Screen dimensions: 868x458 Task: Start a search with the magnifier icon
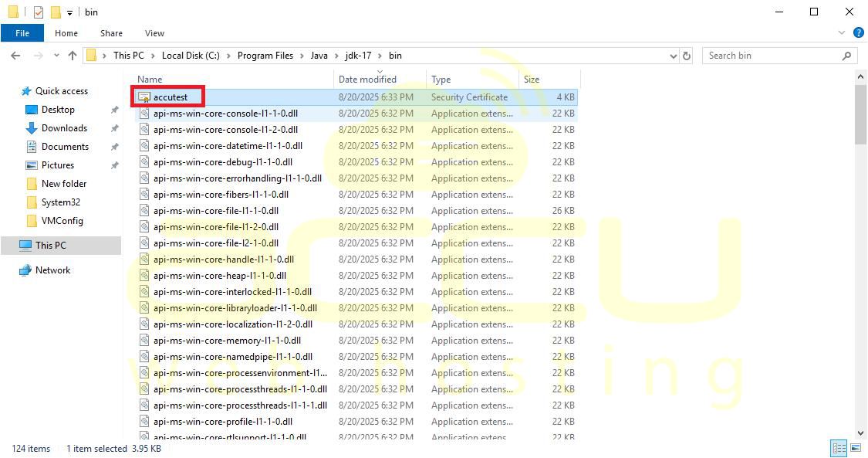(846, 56)
